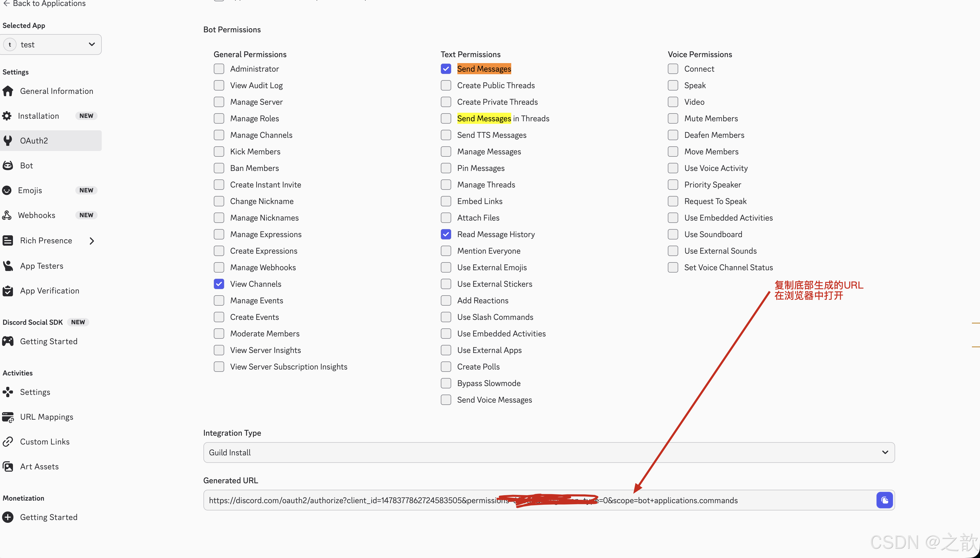Click the Bot robot icon in sidebar

click(x=8, y=165)
